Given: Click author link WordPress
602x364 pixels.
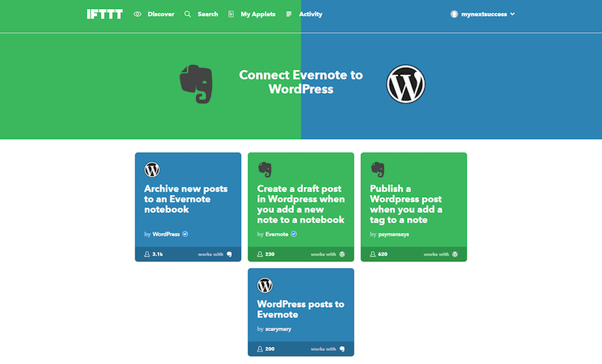Looking at the screenshot, I should coord(166,234).
